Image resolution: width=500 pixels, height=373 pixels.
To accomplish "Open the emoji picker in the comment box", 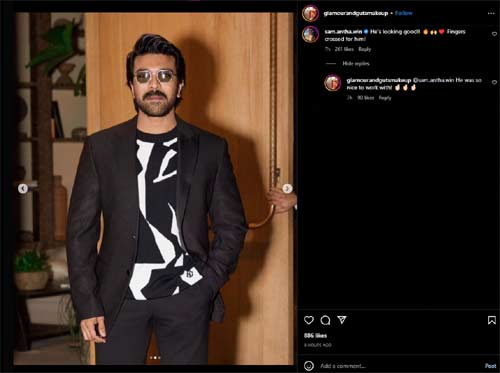I will point(309,366).
